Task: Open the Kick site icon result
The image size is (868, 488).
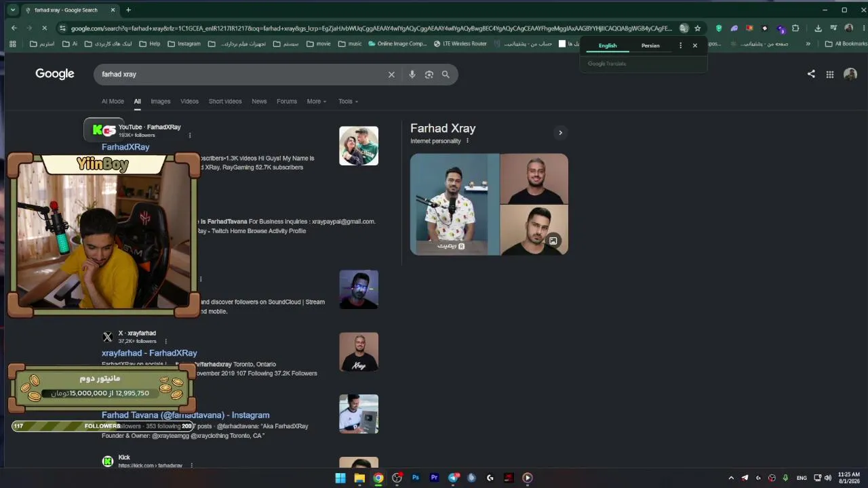Action: [x=107, y=462]
